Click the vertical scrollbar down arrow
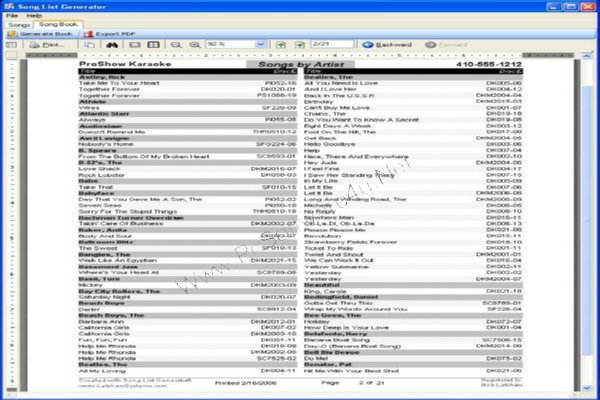 587,388
